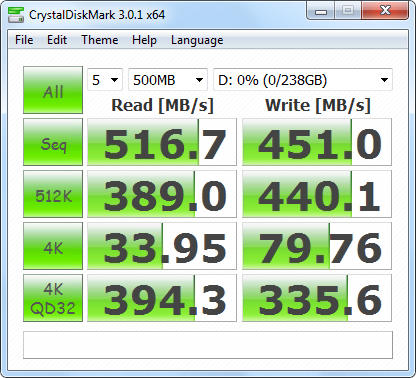Select the Seq read result 516.7
Image resolution: width=416 pixels, height=378 pixels.
pyautogui.click(x=162, y=142)
